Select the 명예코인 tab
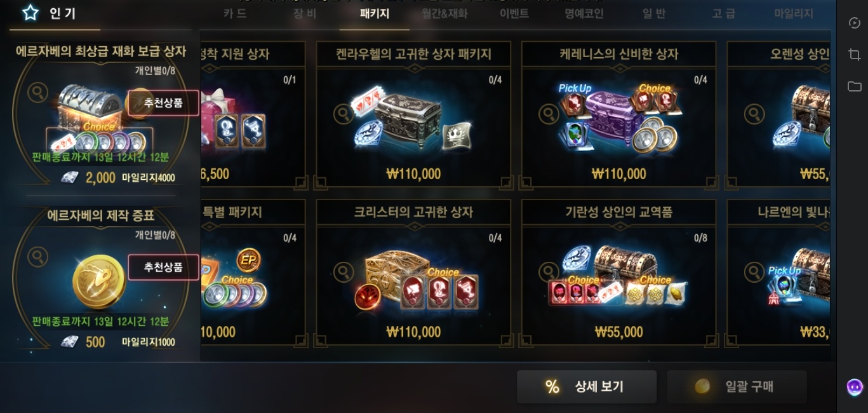The image size is (868, 413). (584, 13)
